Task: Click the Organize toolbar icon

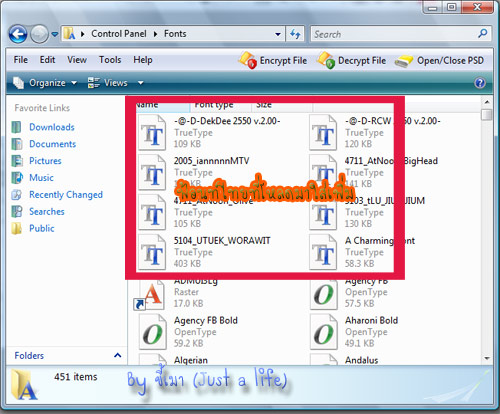Action: [18, 83]
